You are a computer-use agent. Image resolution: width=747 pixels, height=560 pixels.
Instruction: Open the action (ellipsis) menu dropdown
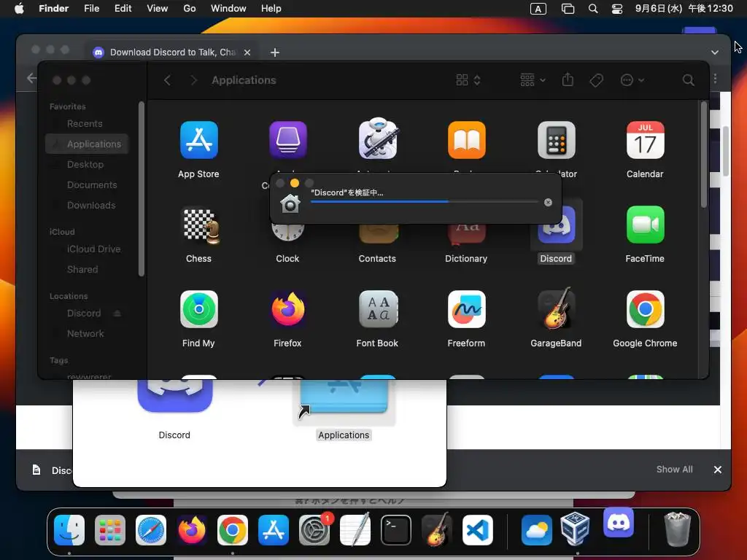pos(632,80)
